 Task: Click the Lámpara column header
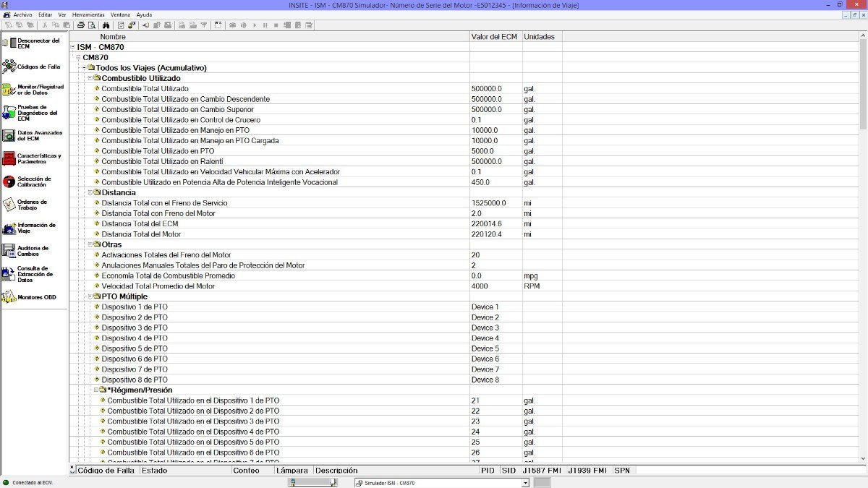[293, 471]
